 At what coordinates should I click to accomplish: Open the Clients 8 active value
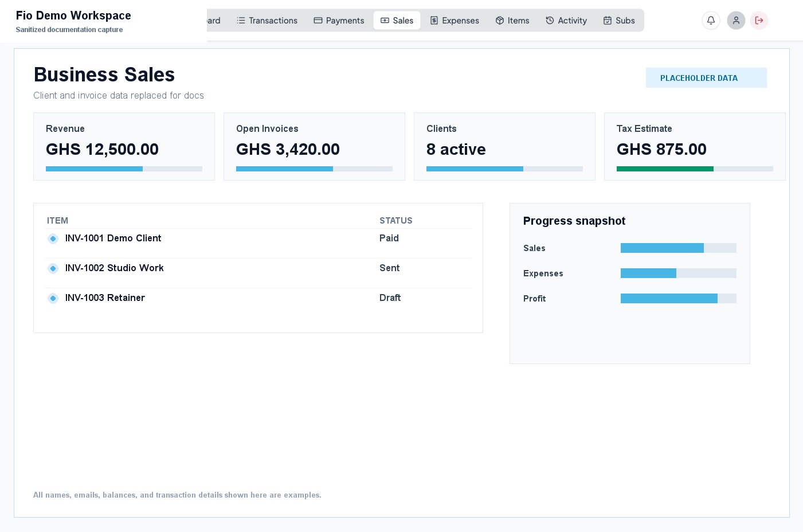[x=456, y=149]
